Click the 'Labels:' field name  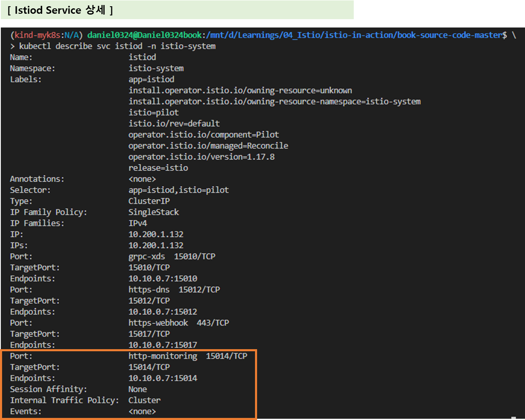[26, 79]
